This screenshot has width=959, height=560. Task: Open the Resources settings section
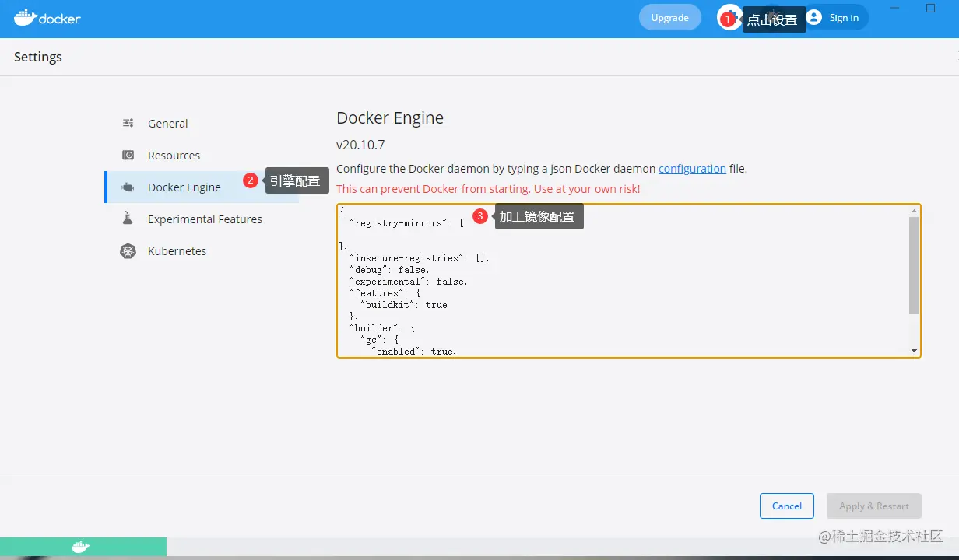(202, 155)
